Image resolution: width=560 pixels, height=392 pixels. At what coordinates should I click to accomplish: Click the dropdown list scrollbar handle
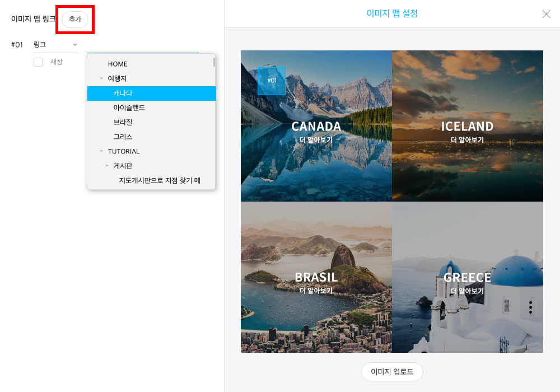[x=214, y=63]
